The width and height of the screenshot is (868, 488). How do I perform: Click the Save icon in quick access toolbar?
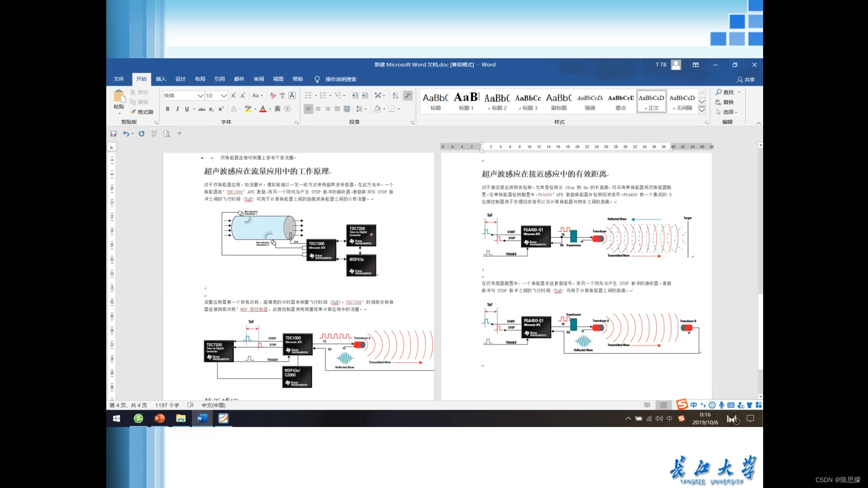point(113,134)
